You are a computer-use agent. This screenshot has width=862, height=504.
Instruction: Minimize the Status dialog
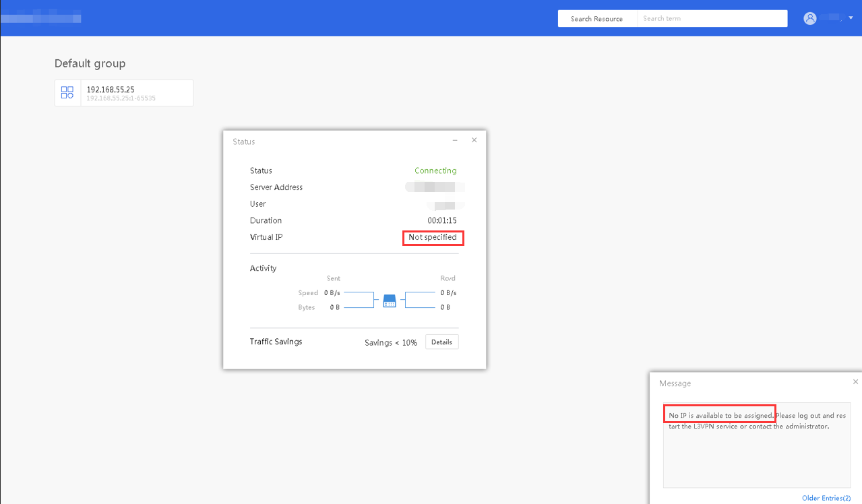[x=455, y=140]
